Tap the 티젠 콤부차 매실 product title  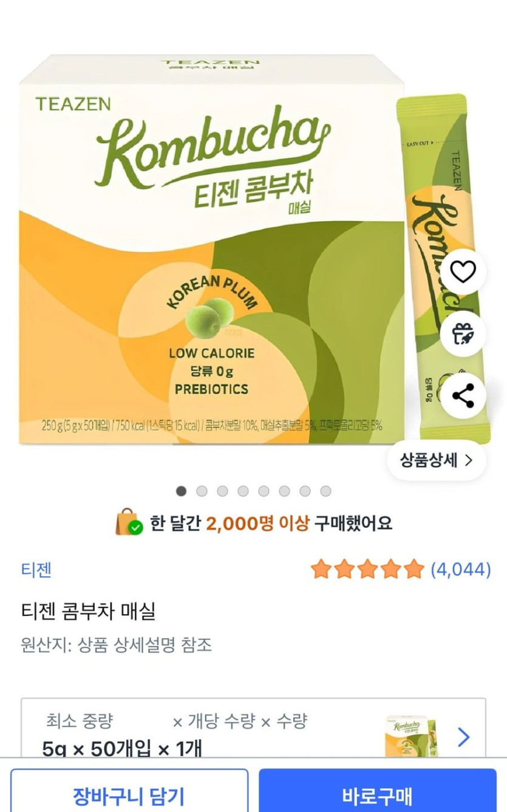pyautogui.click(x=89, y=610)
